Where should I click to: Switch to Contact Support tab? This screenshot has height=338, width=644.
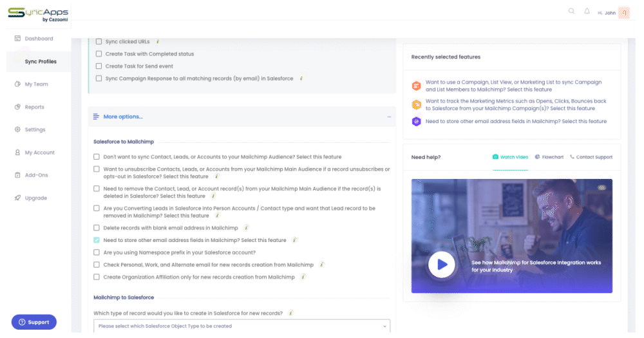591,157
